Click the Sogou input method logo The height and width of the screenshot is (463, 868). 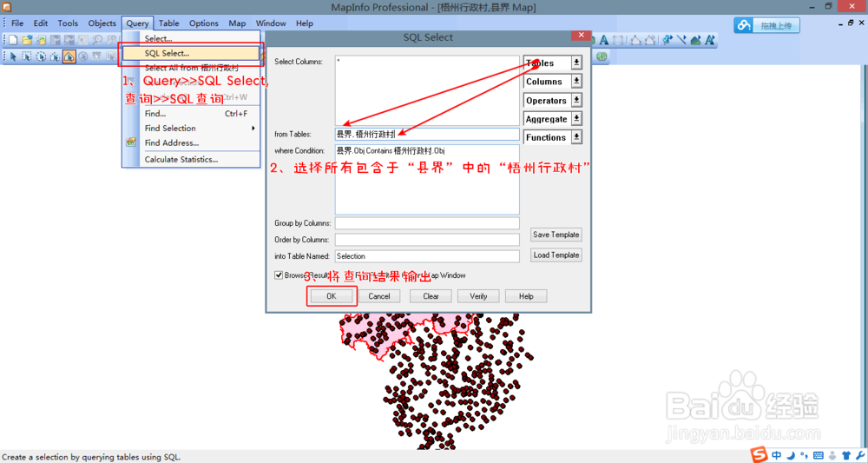pyautogui.click(x=759, y=454)
